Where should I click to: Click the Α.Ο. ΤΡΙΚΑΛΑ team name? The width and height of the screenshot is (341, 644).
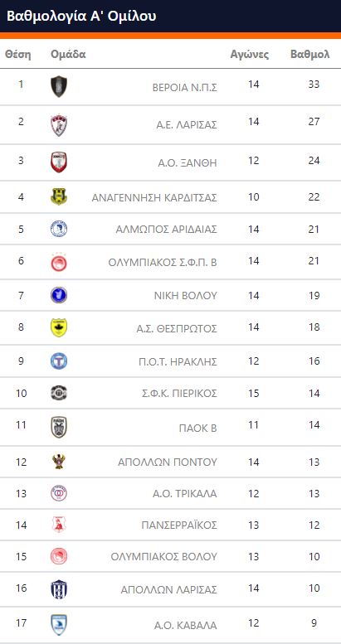click(185, 493)
